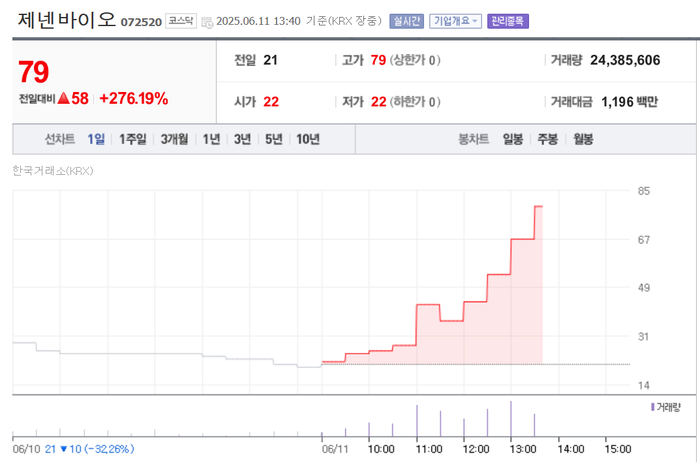Select the 10년 line chart tab
This screenshot has height=462, width=700.
coord(308,139)
